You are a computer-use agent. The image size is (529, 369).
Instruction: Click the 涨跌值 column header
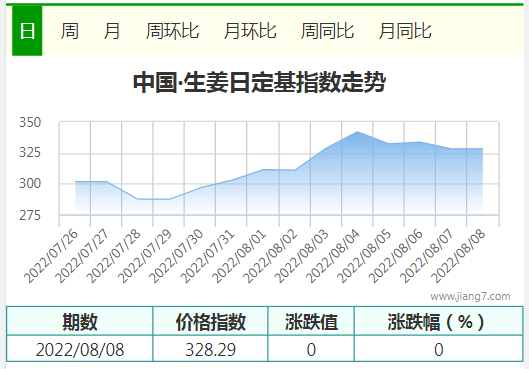tap(311, 321)
